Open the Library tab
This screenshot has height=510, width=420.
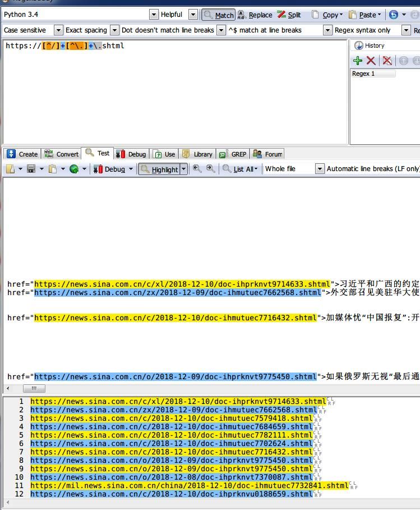197,154
